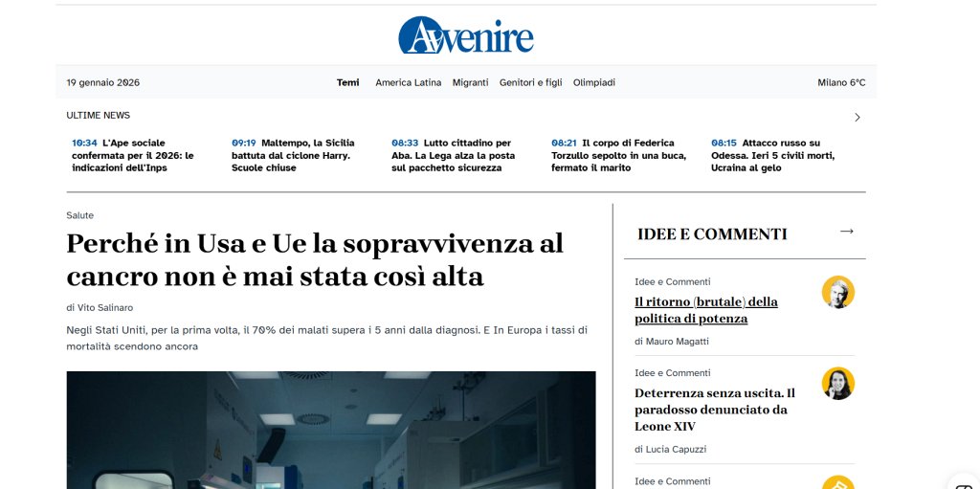Read the Sicilia ciclone Harry news

point(293,155)
